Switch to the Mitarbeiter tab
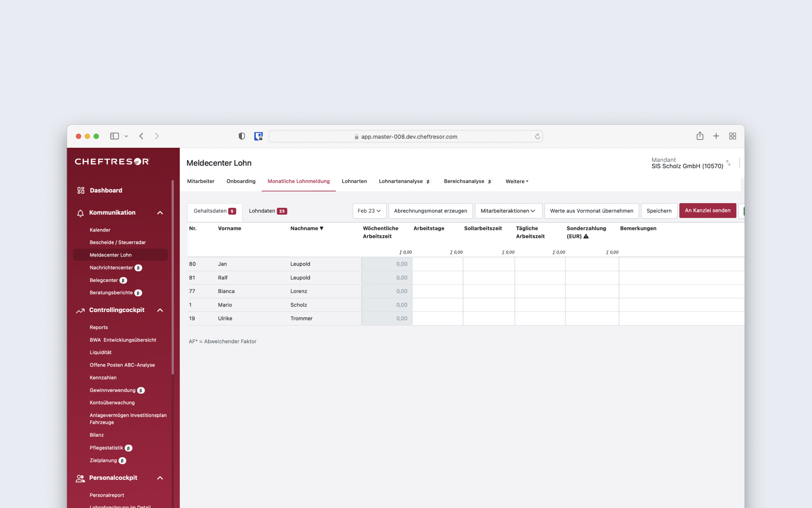 click(x=201, y=182)
